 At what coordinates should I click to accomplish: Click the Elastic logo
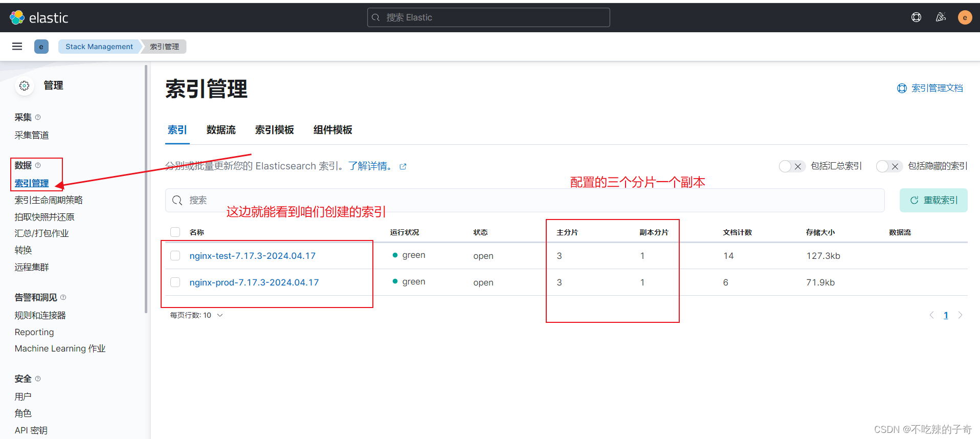tap(39, 17)
